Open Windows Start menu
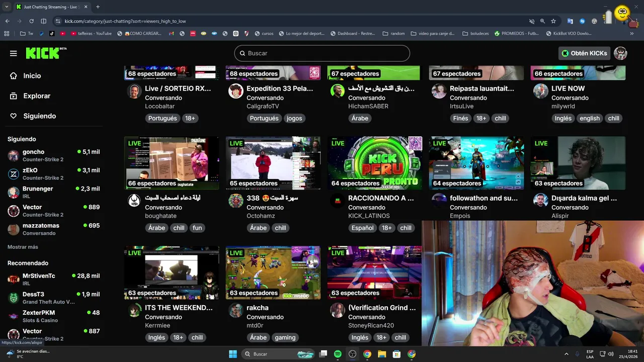 tap(233, 354)
